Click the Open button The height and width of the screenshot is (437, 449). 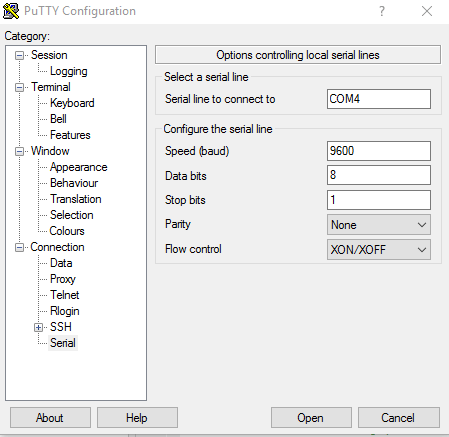[x=311, y=418]
